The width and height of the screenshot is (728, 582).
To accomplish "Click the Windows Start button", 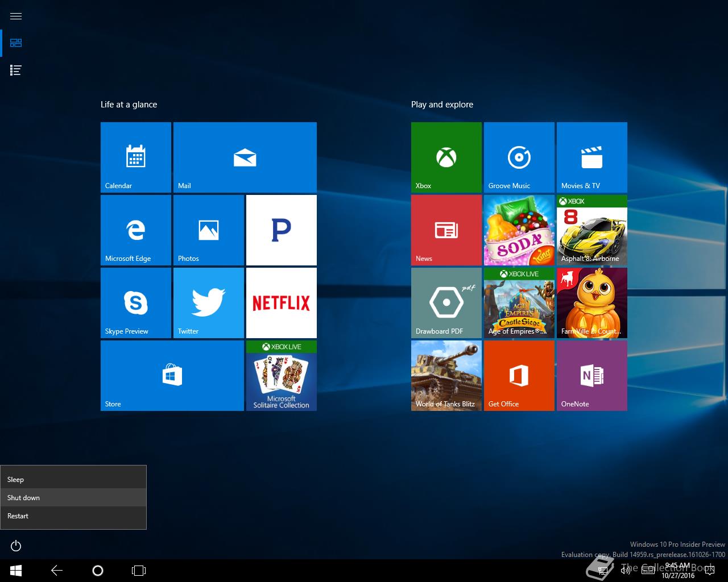I will point(16,570).
